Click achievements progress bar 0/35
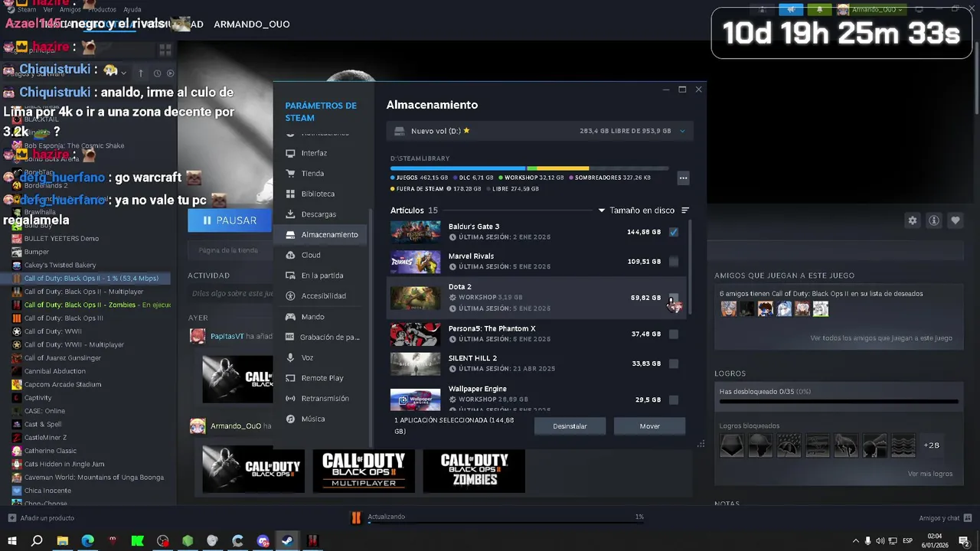Viewport: 980px width, 551px height. tap(838, 400)
